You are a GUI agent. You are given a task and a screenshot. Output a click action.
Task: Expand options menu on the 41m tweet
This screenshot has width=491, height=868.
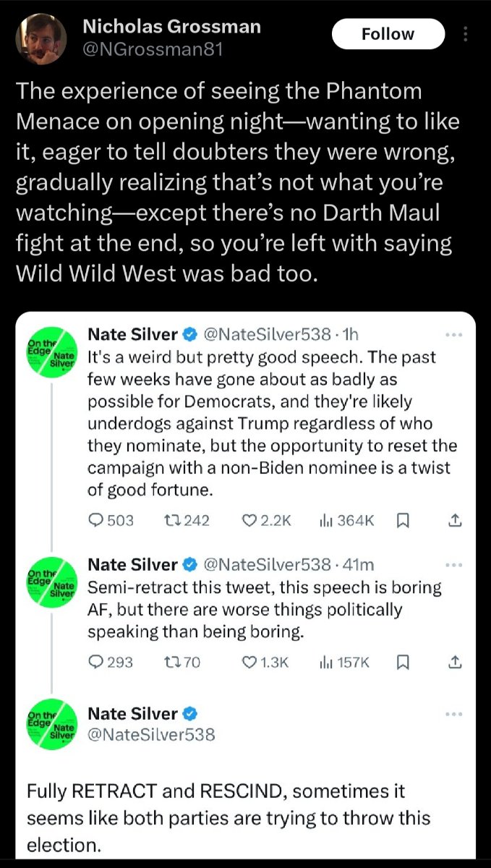[453, 565]
